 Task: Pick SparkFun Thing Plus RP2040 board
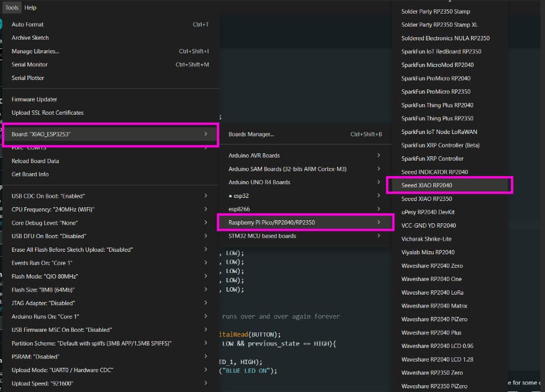437,105
